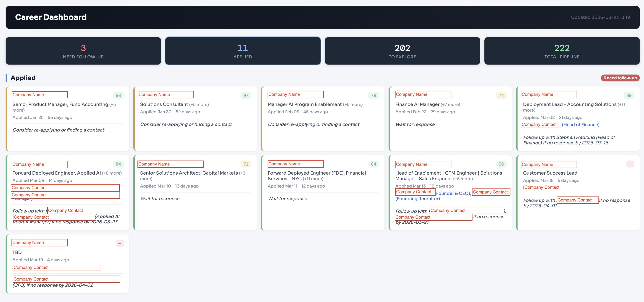
Task: Click the 'Updated 2026-03-23 13:19' timestamp
Action: click(600, 17)
